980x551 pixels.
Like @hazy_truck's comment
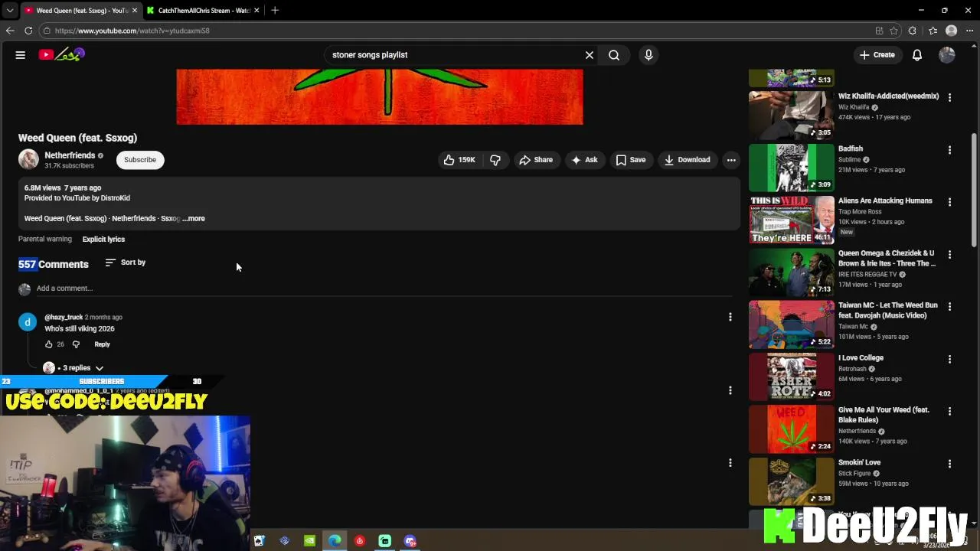[49, 344]
